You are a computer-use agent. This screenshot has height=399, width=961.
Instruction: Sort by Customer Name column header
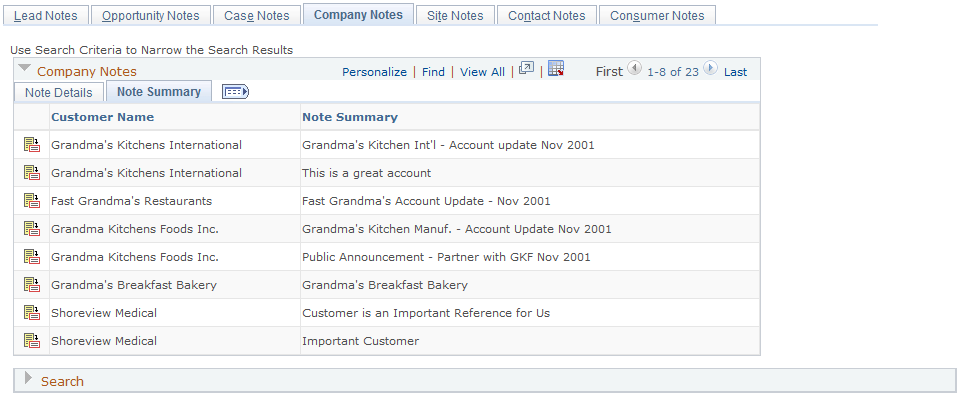click(x=102, y=117)
